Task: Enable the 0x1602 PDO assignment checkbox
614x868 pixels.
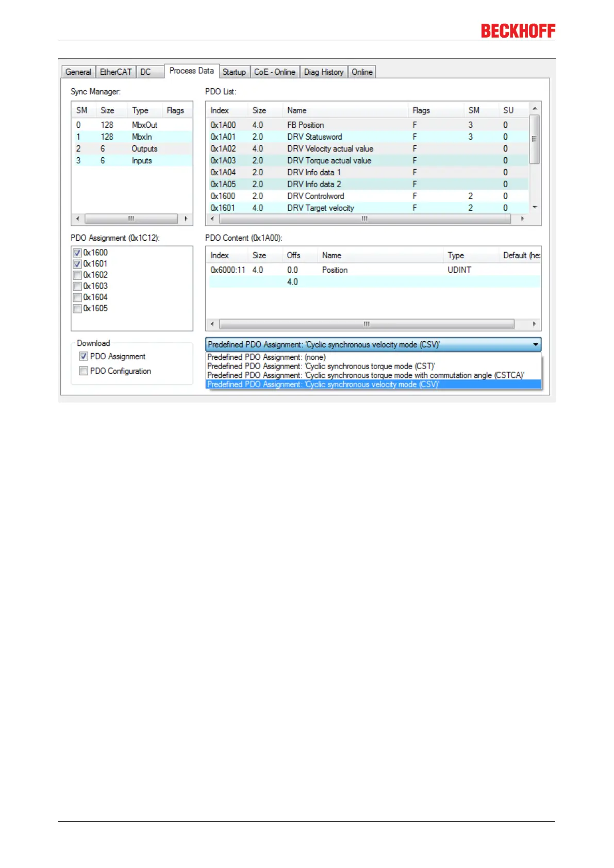Action: pos(77,275)
